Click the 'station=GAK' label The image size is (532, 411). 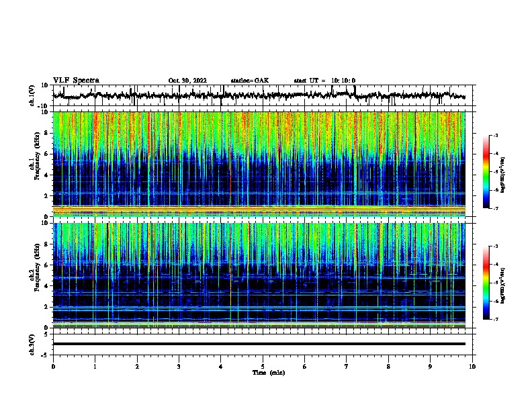[250, 81]
